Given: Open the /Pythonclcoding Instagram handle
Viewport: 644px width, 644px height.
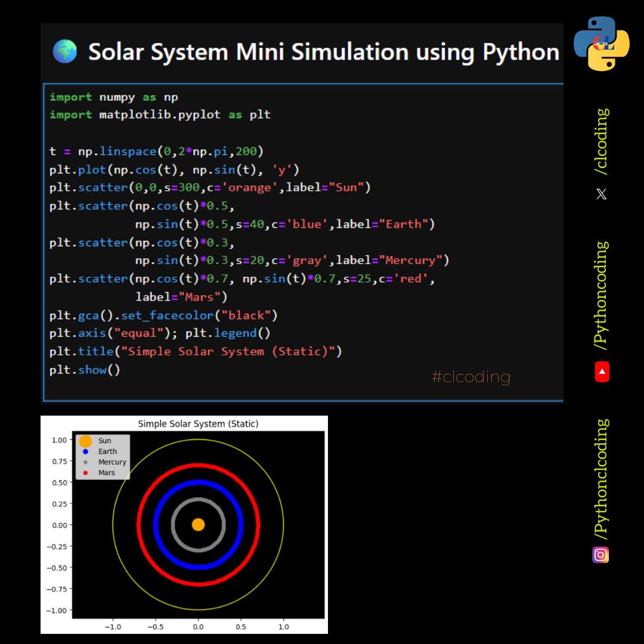Looking at the screenshot, I should pyautogui.click(x=602, y=479).
